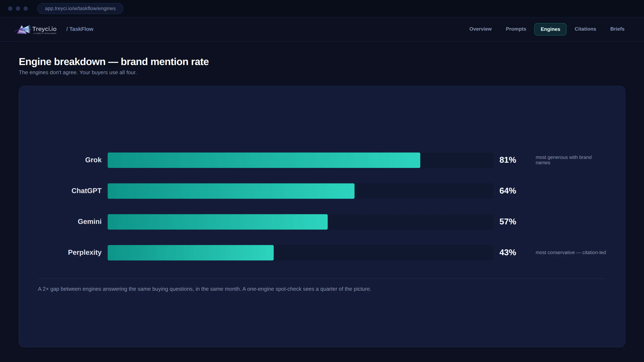Open the Overview tab
This screenshot has height=362, width=644.
click(x=480, y=29)
